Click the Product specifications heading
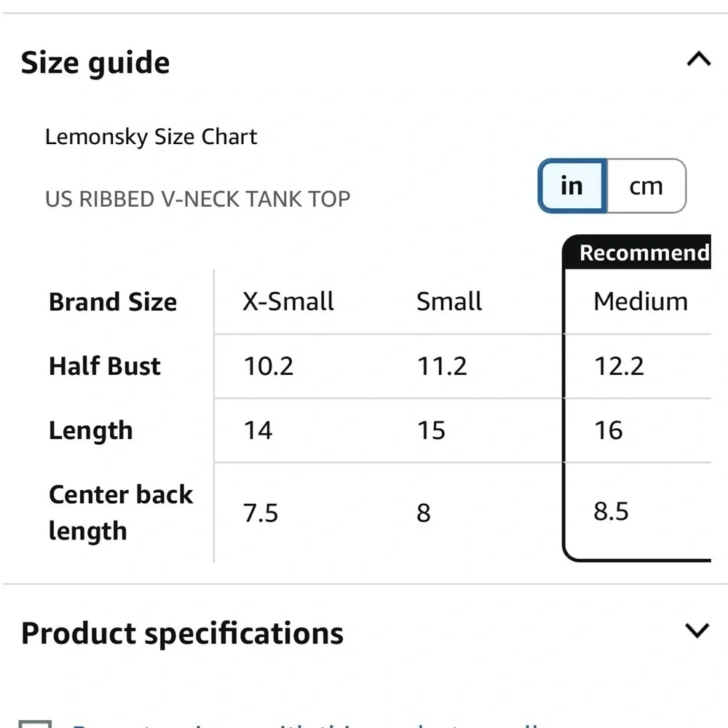The image size is (728, 728). pos(182,633)
